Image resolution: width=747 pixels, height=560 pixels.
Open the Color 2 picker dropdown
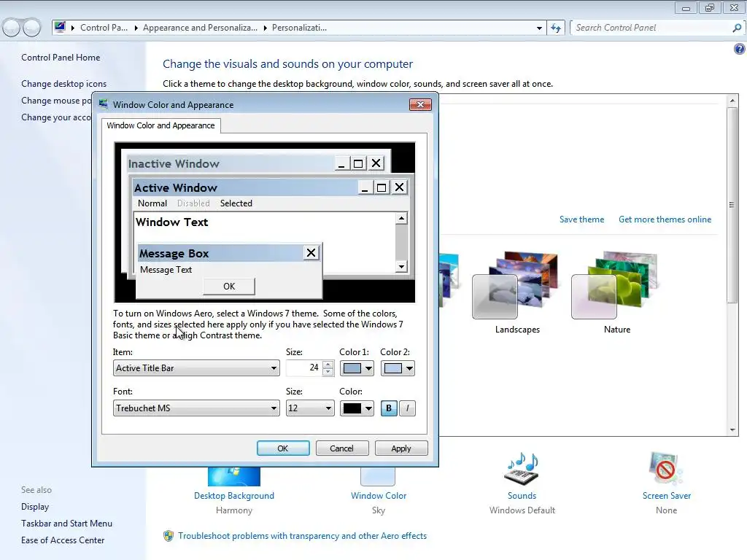coord(398,368)
